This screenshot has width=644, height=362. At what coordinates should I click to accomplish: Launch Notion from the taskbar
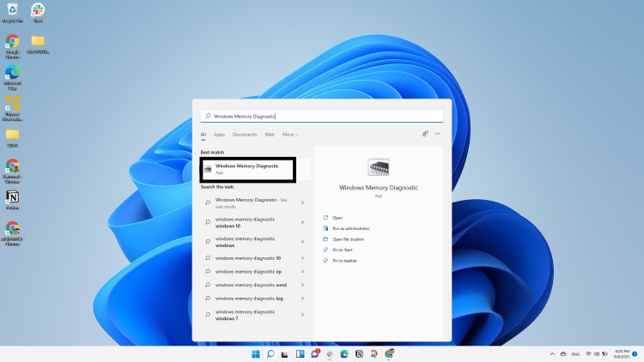click(x=359, y=353)
